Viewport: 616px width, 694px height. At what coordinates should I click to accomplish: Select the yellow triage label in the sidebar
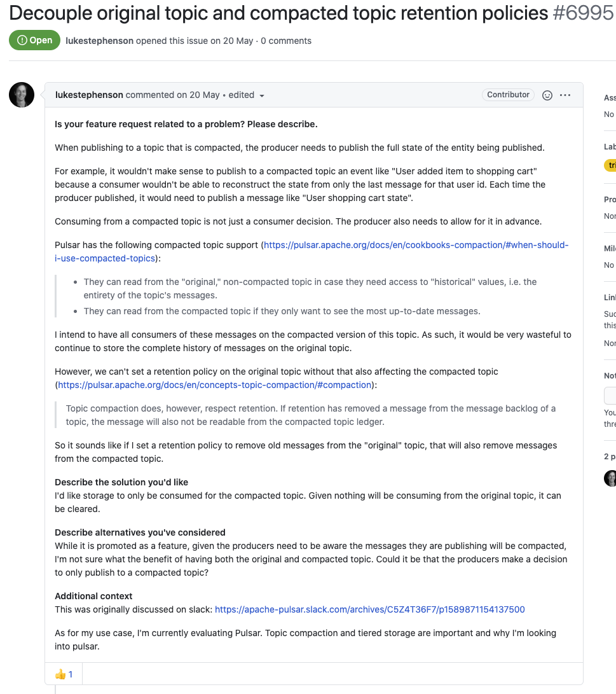(610, 165)
